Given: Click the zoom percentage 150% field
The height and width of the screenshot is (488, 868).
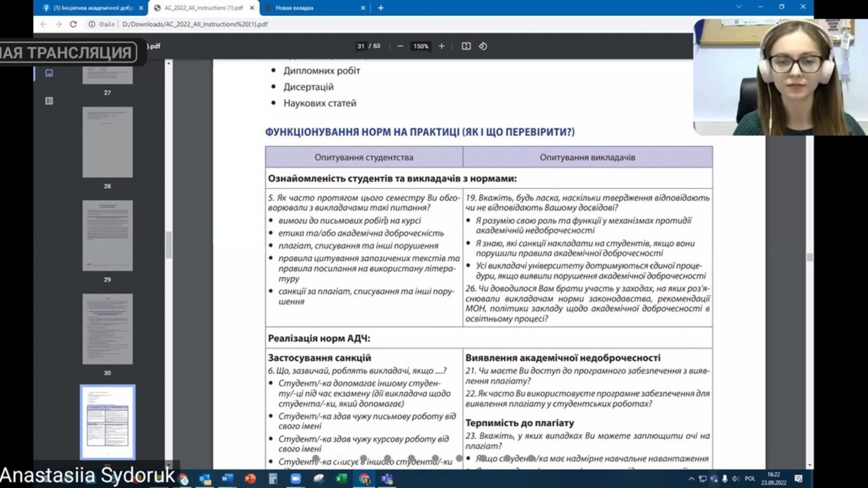Looking at the screenshot, I should click(421, 46).
